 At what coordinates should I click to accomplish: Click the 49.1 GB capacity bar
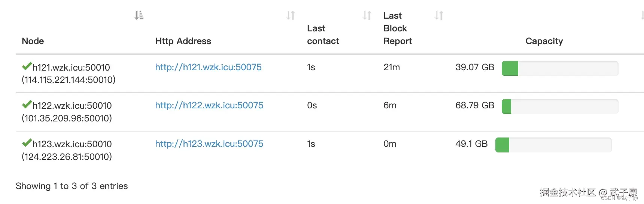point(553,145)
